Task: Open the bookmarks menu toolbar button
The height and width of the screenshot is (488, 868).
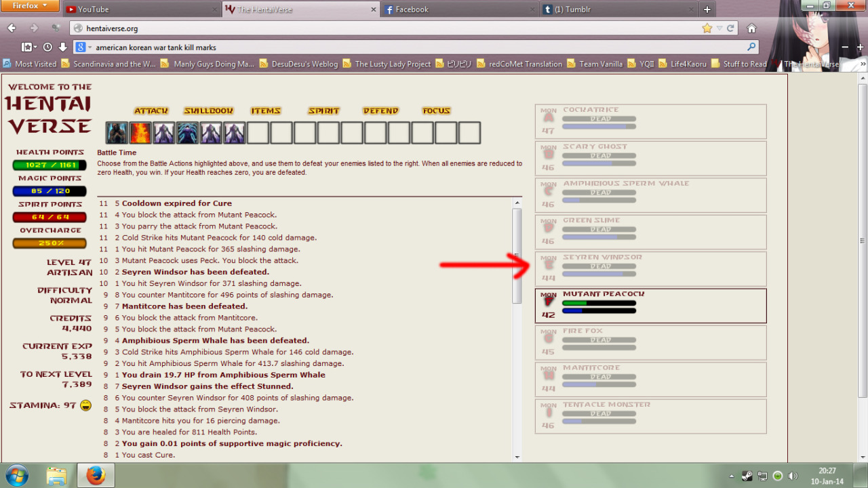Action: 28,47
